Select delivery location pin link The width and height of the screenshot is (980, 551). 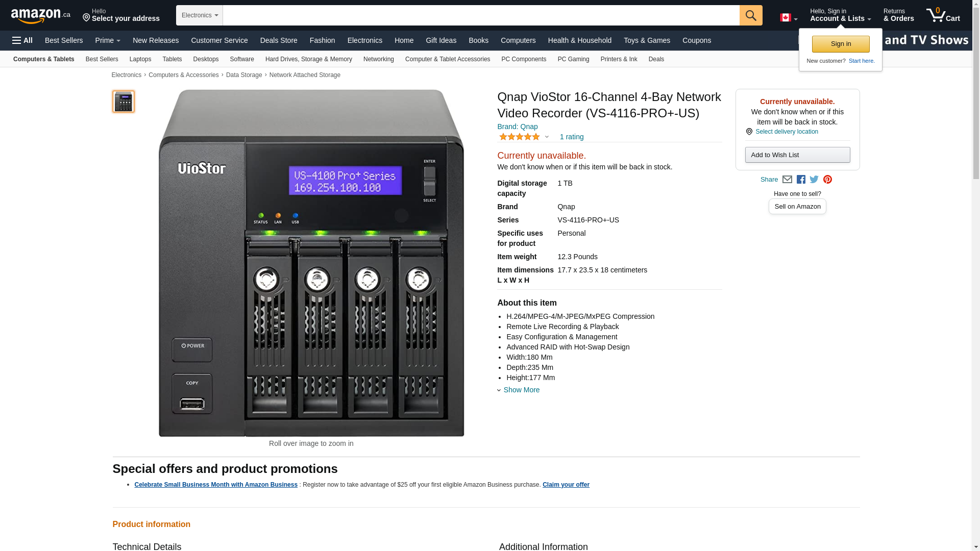pyautogui.click(x=782, y=132)
